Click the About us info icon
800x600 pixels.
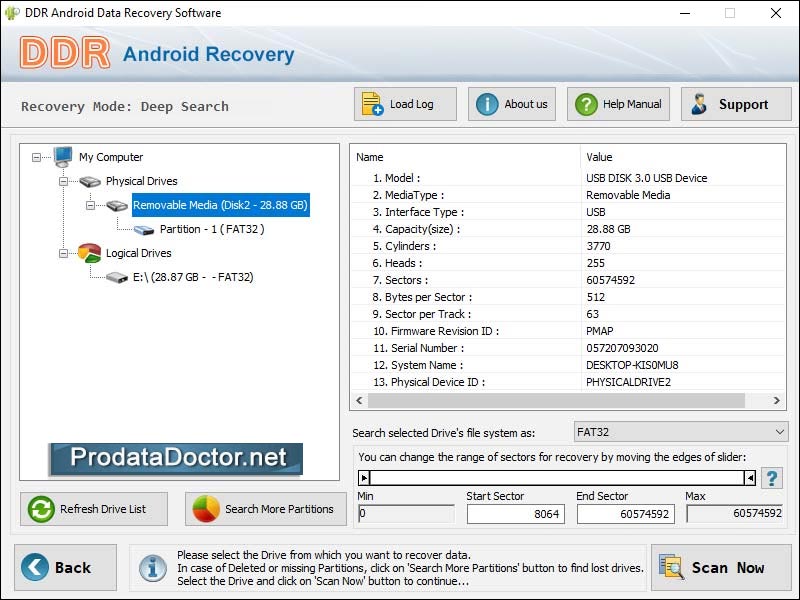point(486,103)
